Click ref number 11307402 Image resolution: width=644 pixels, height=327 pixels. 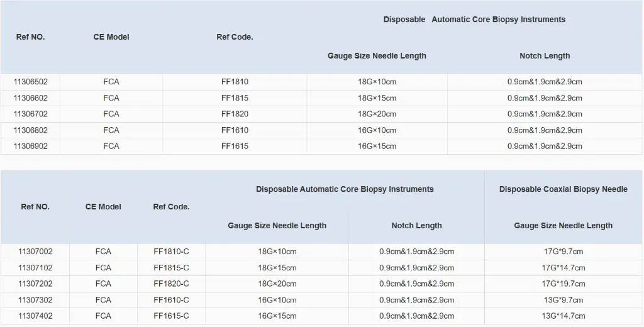tap(35, 316)
